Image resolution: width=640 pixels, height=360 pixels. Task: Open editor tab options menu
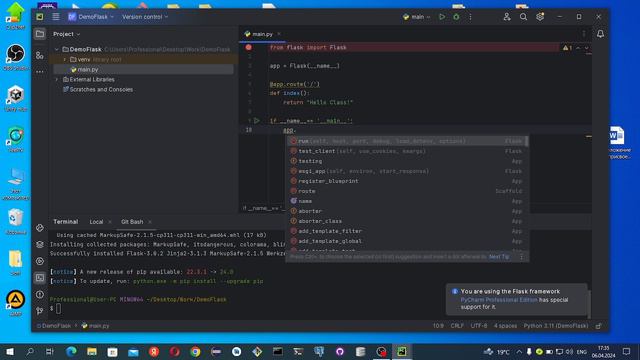[x=583, y=34]
